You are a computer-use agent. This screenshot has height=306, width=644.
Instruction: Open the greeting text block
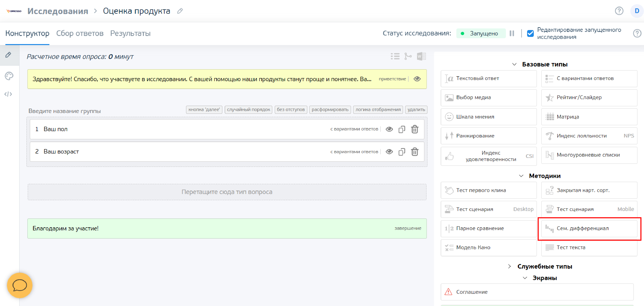pos(227,79)
